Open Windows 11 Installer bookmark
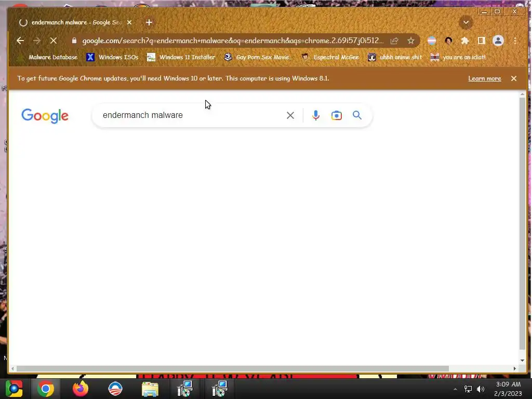This screenshot has height=399, width=532. (181, 57)
